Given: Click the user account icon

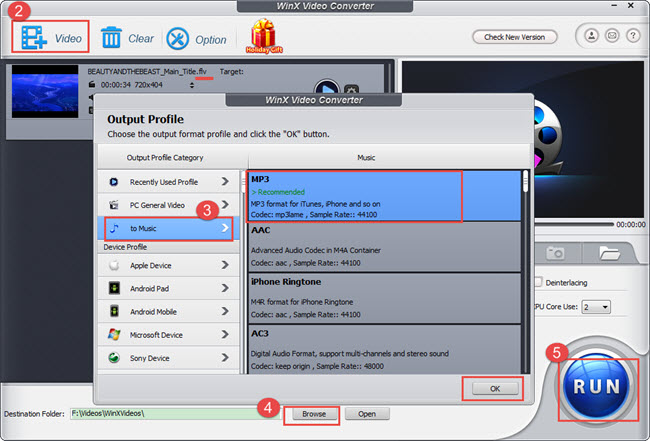Looking at the screenshot, I should (x=591, y=36).
